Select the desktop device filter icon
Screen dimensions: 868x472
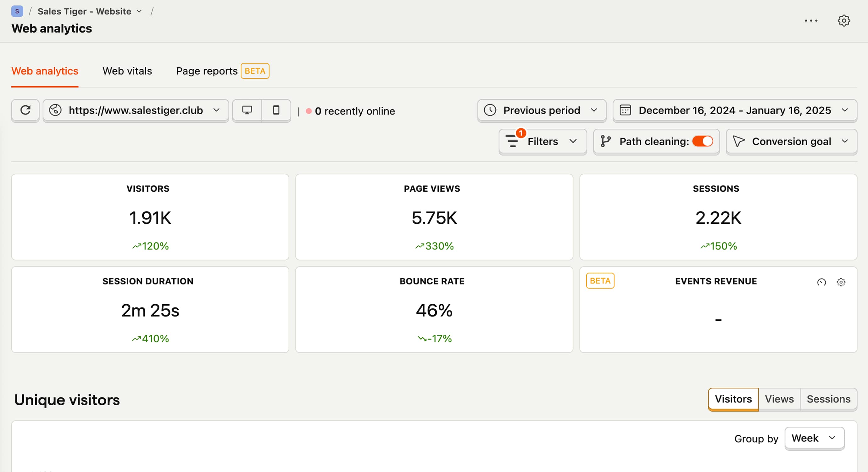(x=247, y=110)
